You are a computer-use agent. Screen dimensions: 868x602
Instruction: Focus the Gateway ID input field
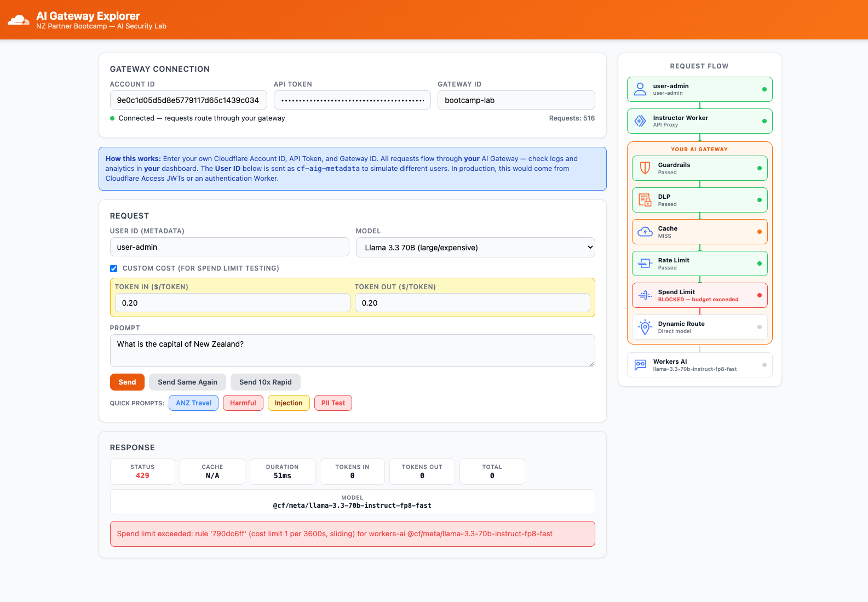[516, 100]
